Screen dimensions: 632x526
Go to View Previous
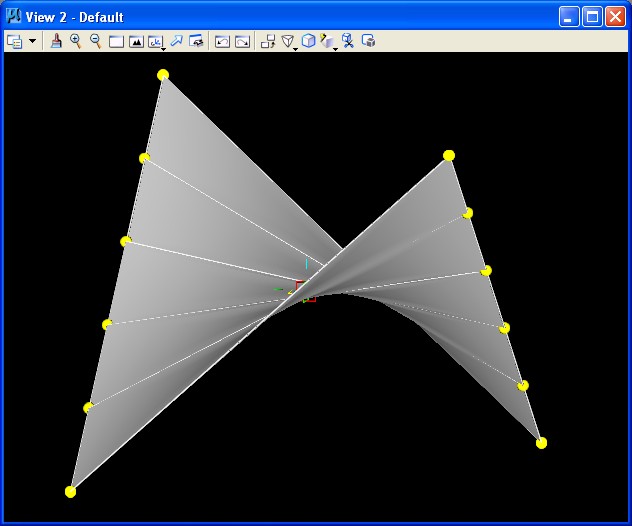222,42
